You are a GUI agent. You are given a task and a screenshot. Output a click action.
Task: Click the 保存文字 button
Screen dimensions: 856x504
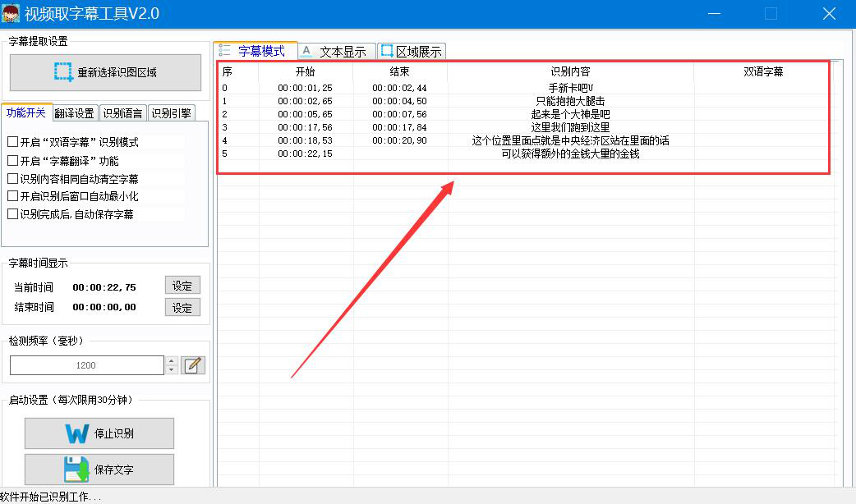tap(99, 470)
